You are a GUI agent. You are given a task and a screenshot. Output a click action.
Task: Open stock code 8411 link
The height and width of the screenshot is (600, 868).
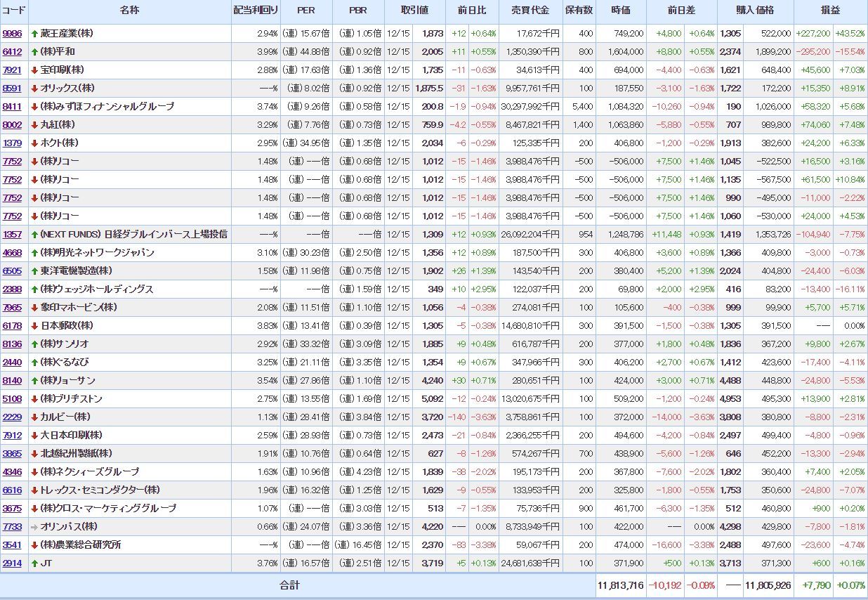12,107
